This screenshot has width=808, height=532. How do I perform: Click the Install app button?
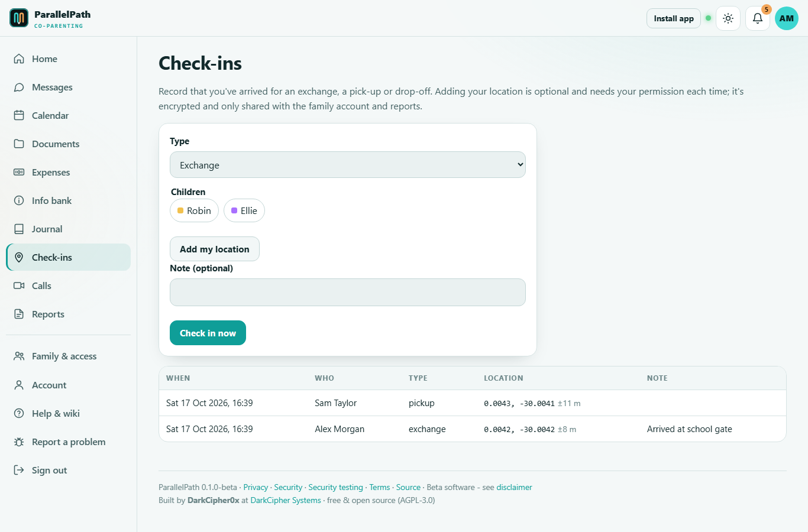[x=674, y=18]
